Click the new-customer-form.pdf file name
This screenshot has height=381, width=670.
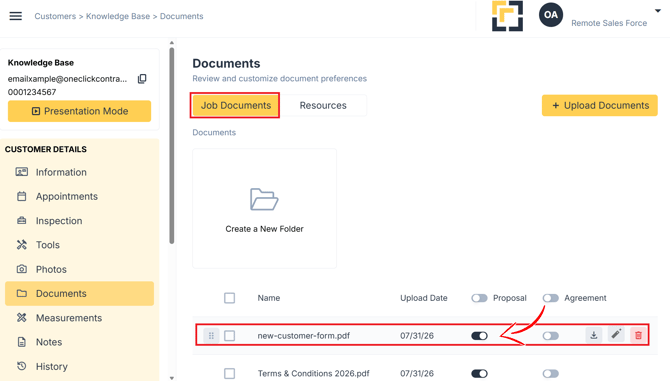tap(304, 336)
